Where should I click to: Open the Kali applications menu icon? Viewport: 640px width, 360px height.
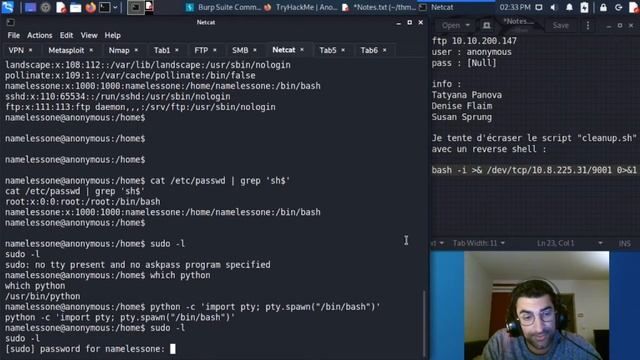[x=7, y=7]
